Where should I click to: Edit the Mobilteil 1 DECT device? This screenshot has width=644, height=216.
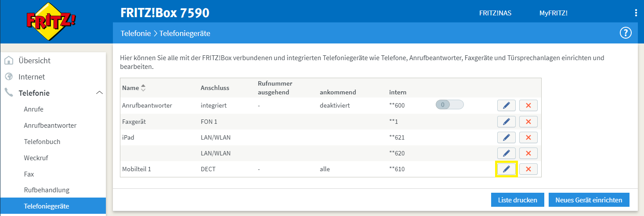pos(506,169)
